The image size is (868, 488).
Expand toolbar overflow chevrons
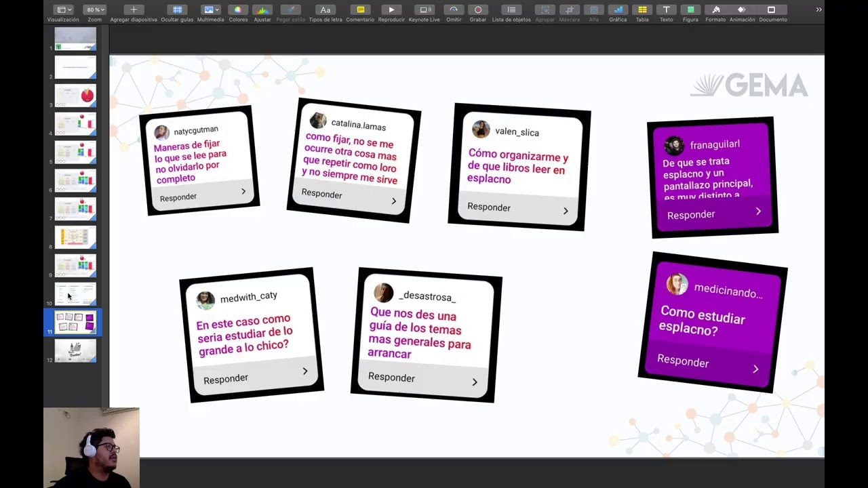(818, 9)
